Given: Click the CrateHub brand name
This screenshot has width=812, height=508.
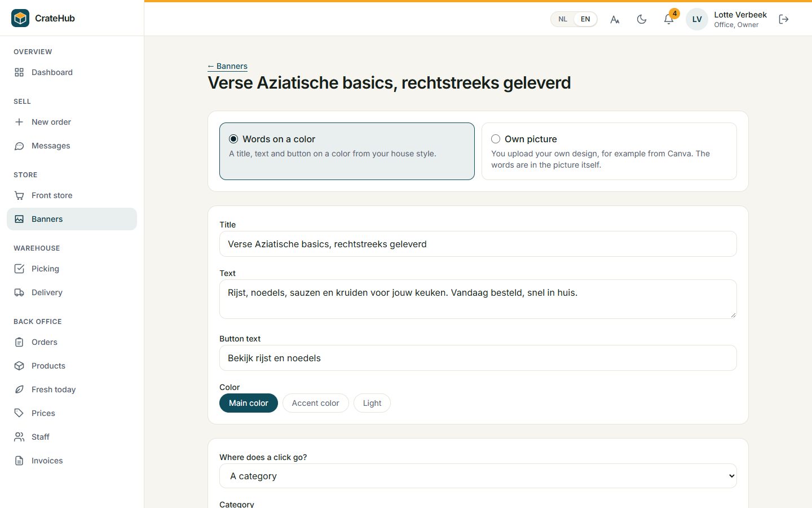Looking at the screenshot, I should 55,18.
